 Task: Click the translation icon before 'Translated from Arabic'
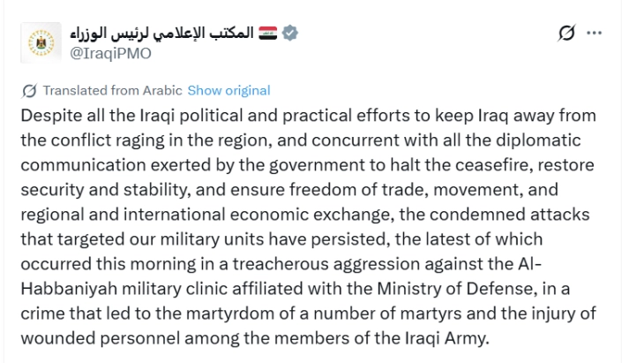29,90
